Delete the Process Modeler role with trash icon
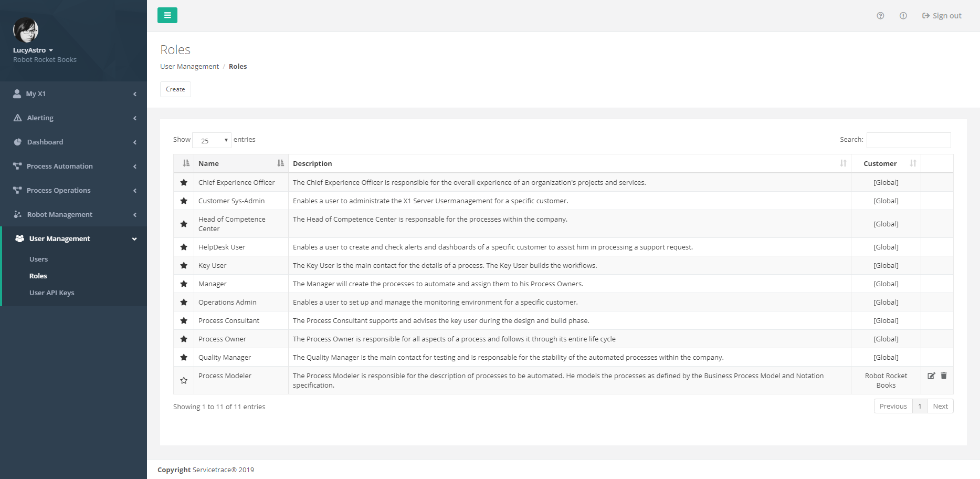Screen dimensions: 980x479 [x=944, y=376]
